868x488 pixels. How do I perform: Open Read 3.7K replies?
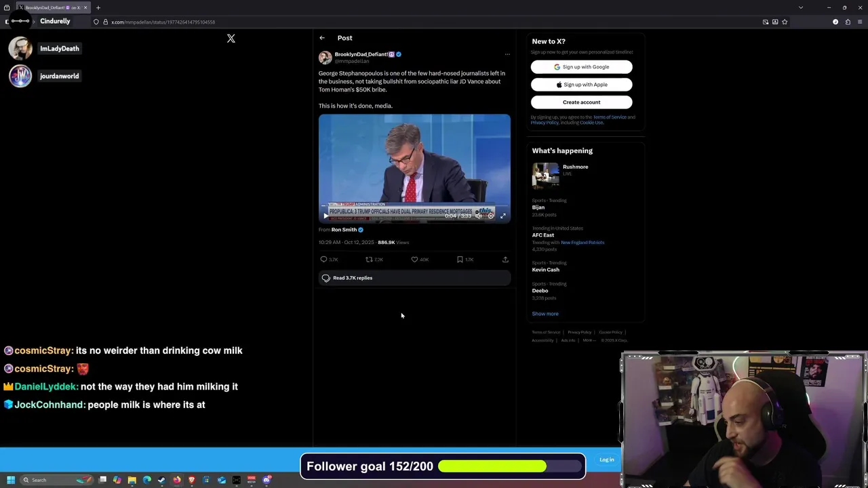tap(414, 278)
